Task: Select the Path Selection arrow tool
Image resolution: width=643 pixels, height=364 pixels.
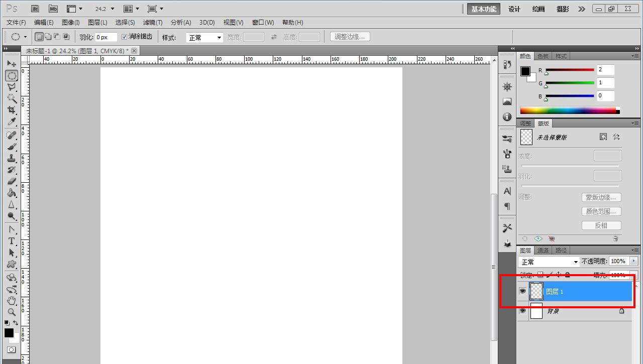Action: tap(12, 253)
